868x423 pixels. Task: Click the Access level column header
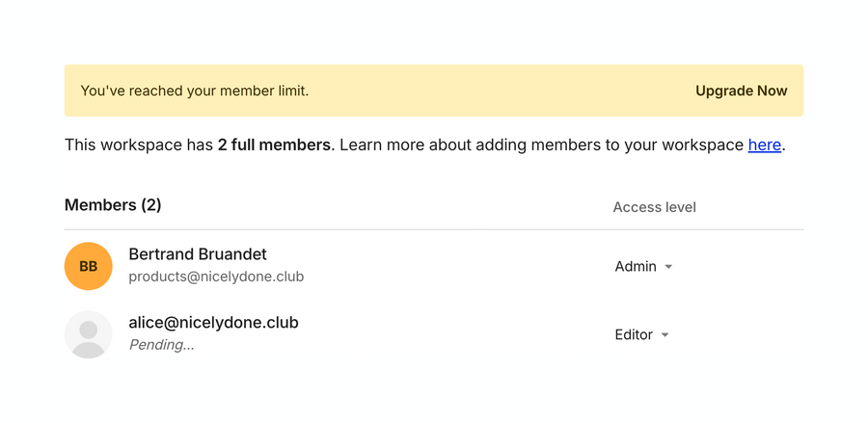654,207
